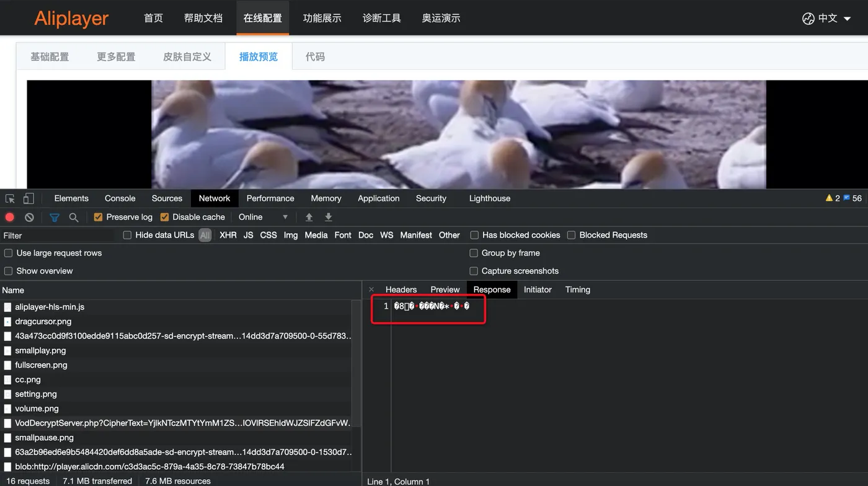Viewport: 868px width, 486px height.
Task: Click the Filter text input
Action: [x=58, y=236]
